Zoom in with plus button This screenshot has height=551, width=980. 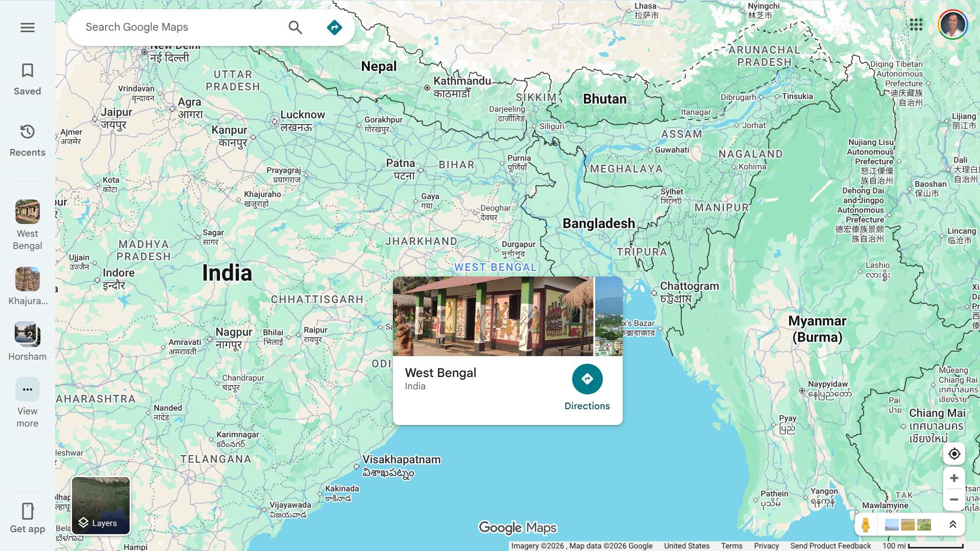954,478
